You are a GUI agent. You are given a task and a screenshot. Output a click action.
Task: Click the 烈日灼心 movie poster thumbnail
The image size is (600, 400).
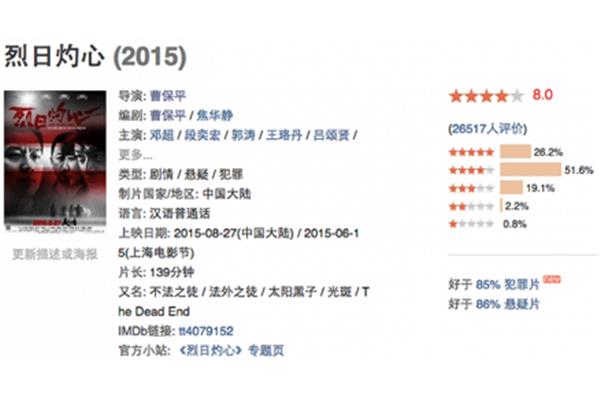click(x=55, y=162)
